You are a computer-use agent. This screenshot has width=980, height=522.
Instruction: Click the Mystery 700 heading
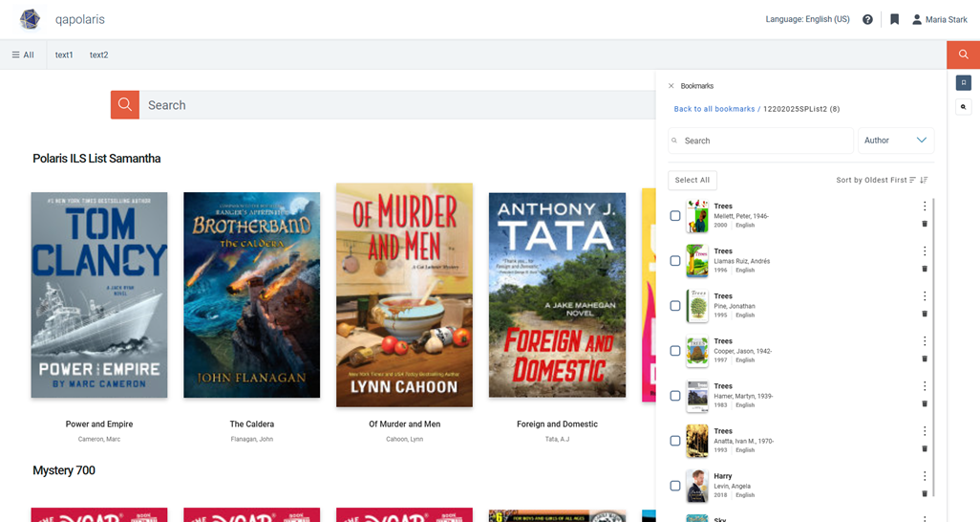pos(64,470)
